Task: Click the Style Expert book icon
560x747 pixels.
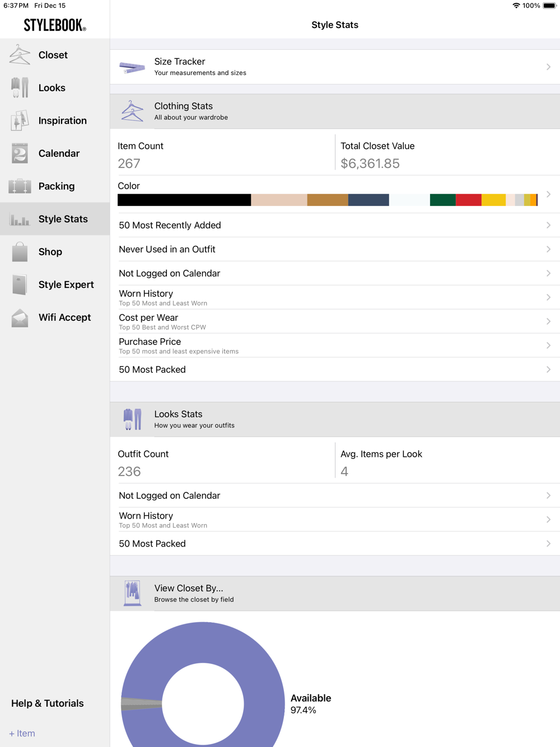Action: point(20,284)
